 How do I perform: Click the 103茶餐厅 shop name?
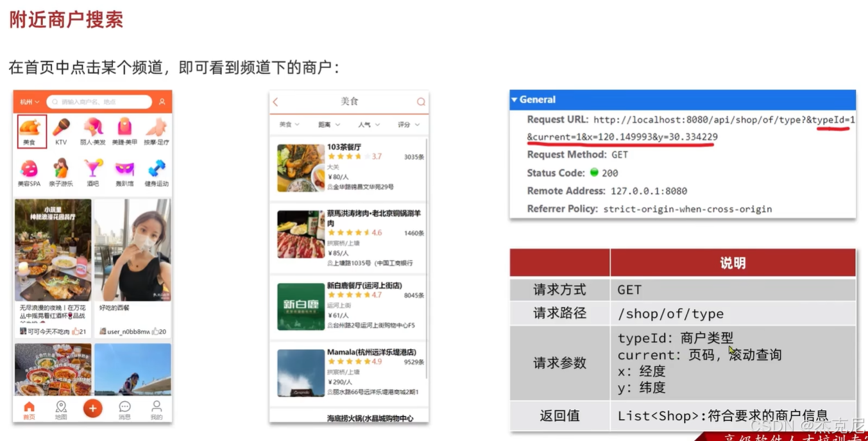pyautogui.click(x=344, y=147)
